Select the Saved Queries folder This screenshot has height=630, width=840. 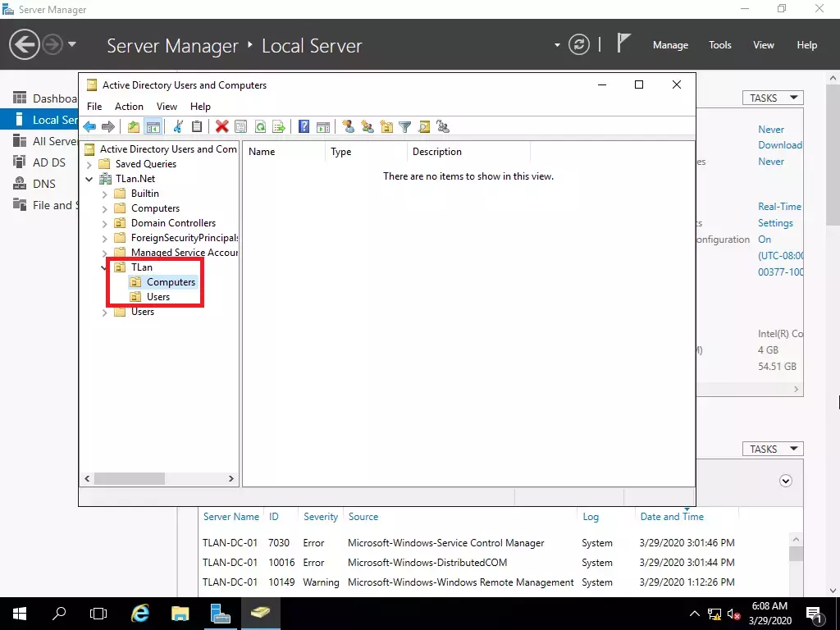(x=146, y=164)
